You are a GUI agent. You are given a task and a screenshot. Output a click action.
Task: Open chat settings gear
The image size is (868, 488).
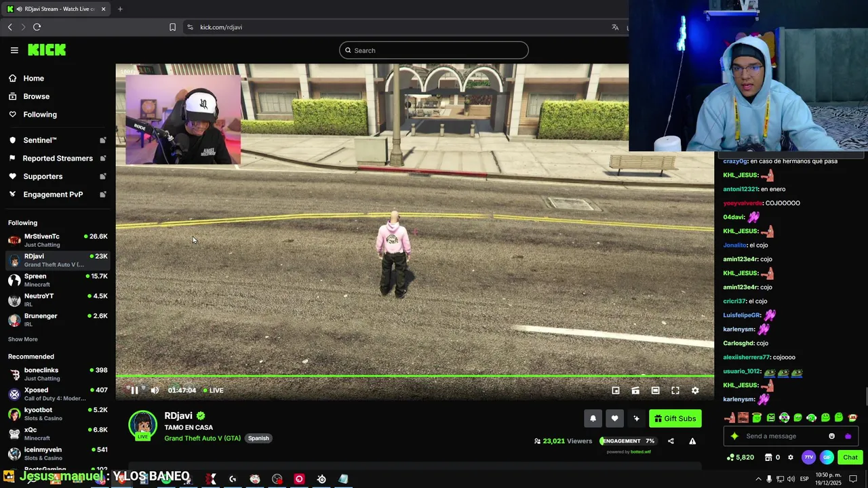(790, 457)
